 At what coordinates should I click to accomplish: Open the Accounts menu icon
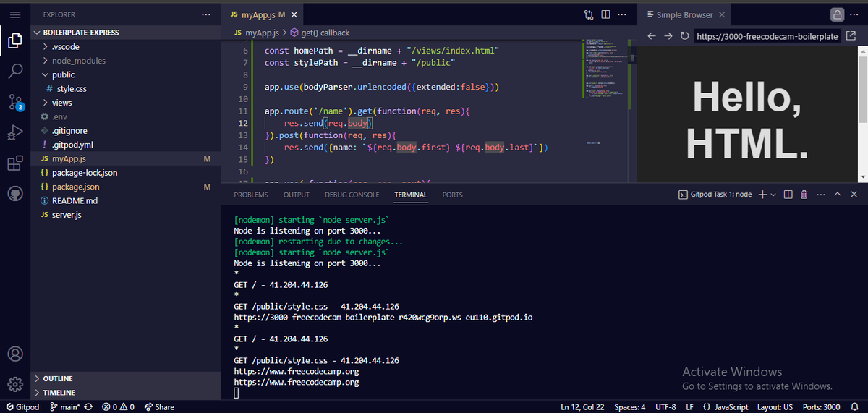click(x=15, y=354)
